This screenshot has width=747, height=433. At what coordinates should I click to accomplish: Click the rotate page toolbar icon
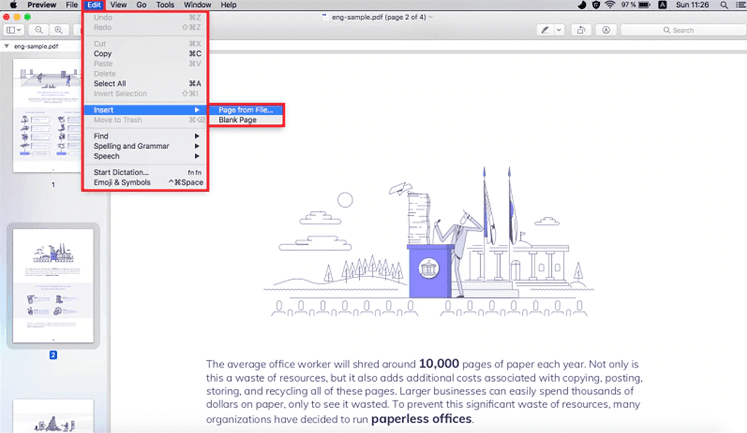click(x=581, y=30)
